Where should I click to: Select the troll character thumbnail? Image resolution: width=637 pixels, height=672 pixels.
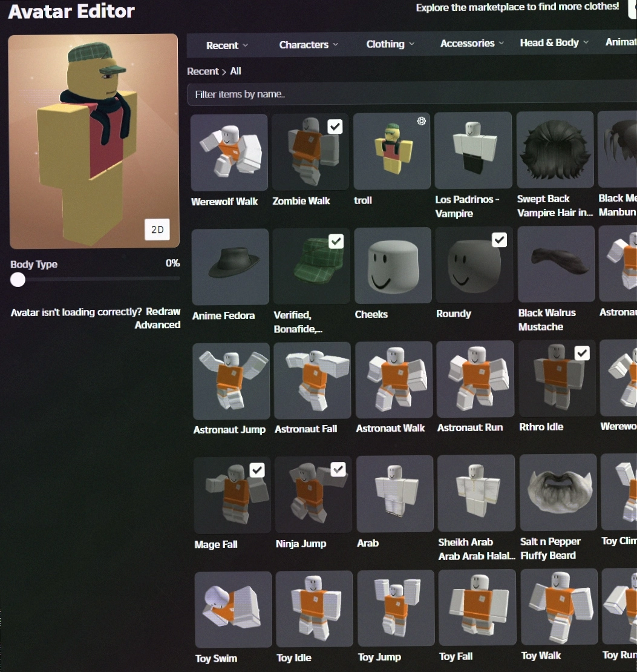pos(392,151)
